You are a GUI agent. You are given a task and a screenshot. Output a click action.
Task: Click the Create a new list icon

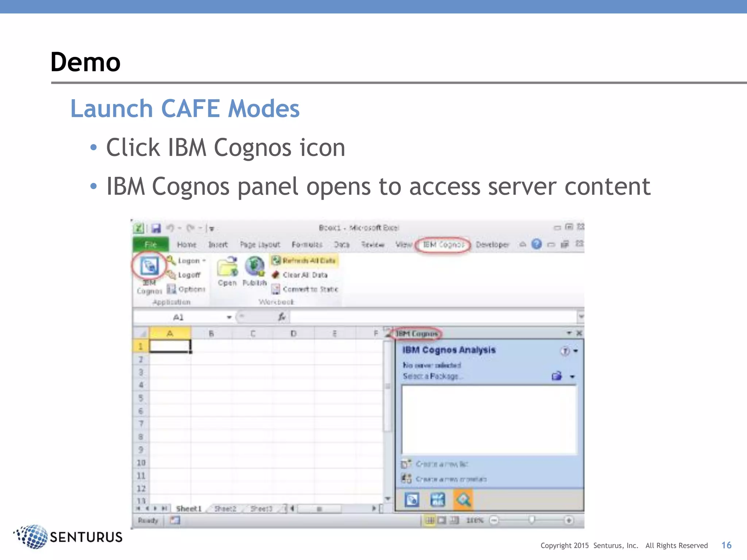[x=406, y=464]
